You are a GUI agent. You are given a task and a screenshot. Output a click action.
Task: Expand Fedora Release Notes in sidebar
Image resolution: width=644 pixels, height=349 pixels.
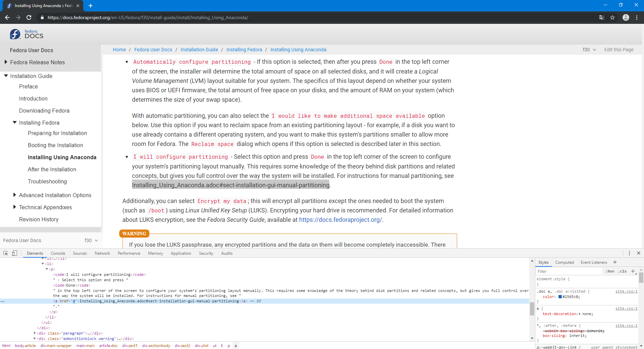pos(6,62)
